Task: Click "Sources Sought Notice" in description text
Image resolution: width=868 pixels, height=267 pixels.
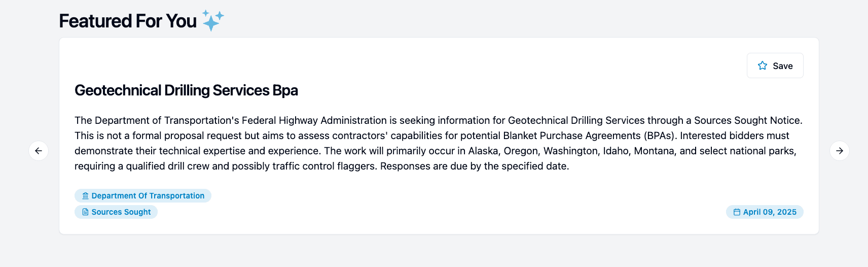Action: [747, 120]
